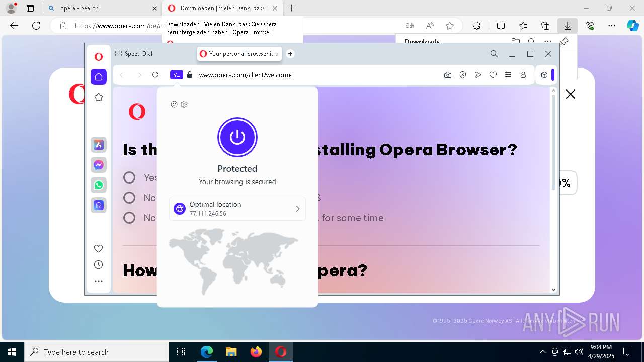Toggle Edge split screen icon

(x=501, y=26)
